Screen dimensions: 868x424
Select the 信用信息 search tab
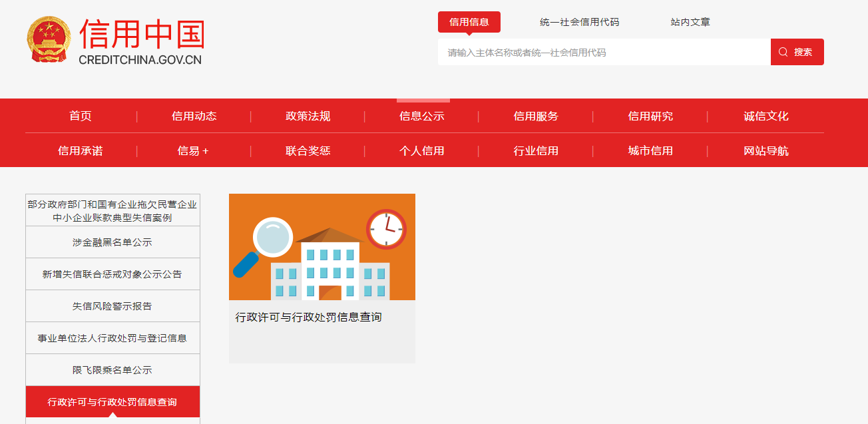click(469, 22)
